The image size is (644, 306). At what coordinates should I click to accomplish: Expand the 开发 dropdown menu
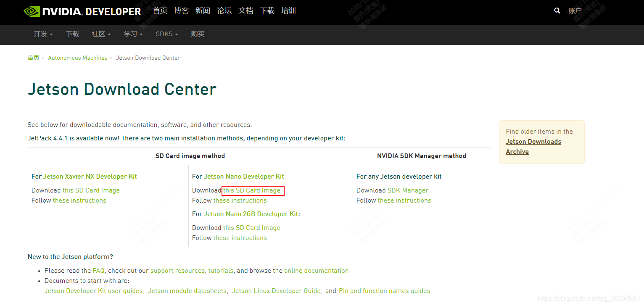pyautogui.click(x=43, y=34)
